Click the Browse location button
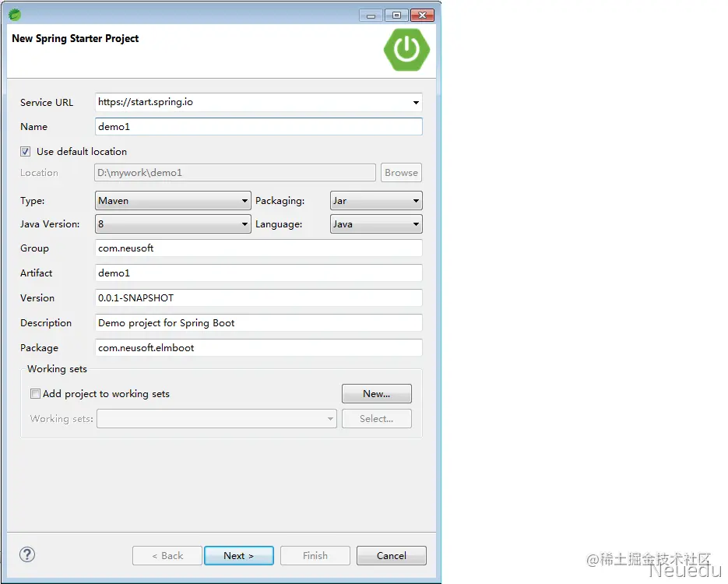 pyautogui.click(x=401, y=173)
